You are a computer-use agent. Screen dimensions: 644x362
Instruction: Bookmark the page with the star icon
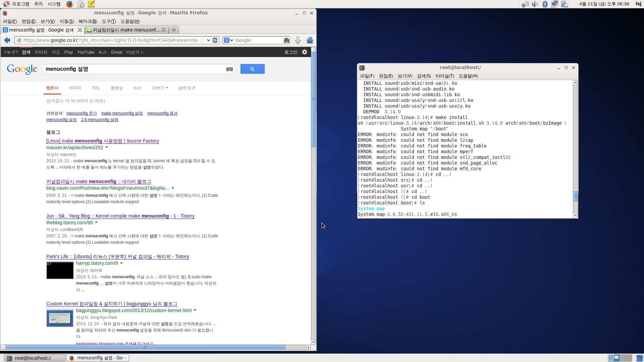pyautogui.click(x=203, y=40)
